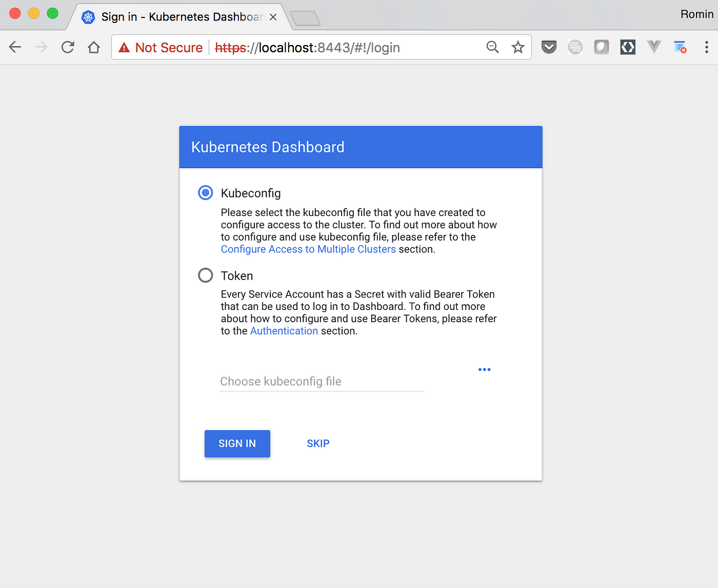Click the Kubeconfig label text

(251, 193)
